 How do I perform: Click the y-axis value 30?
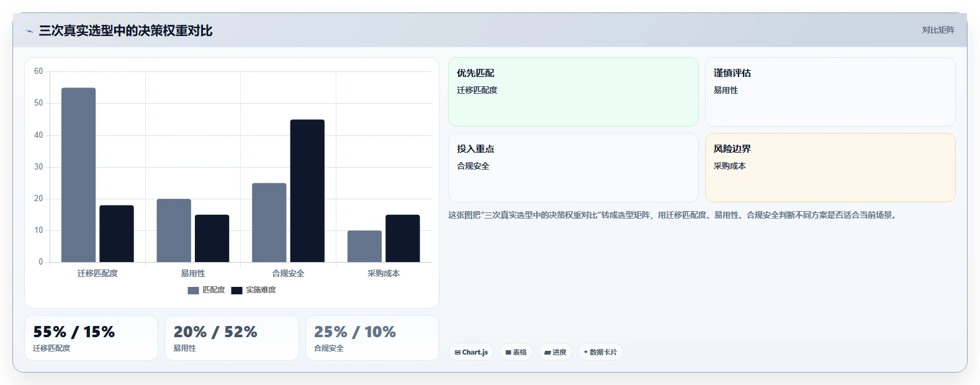point(38,166)
